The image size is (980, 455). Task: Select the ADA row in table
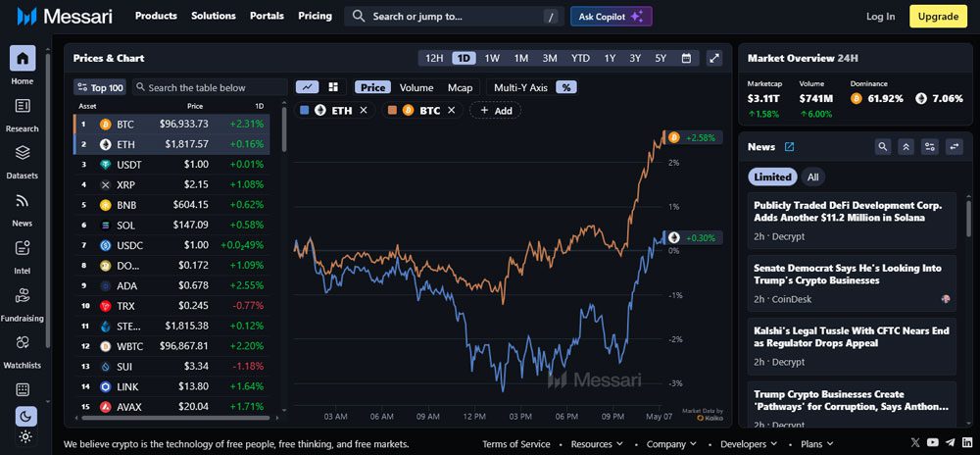pyautogui.click(x=171, y=285)
